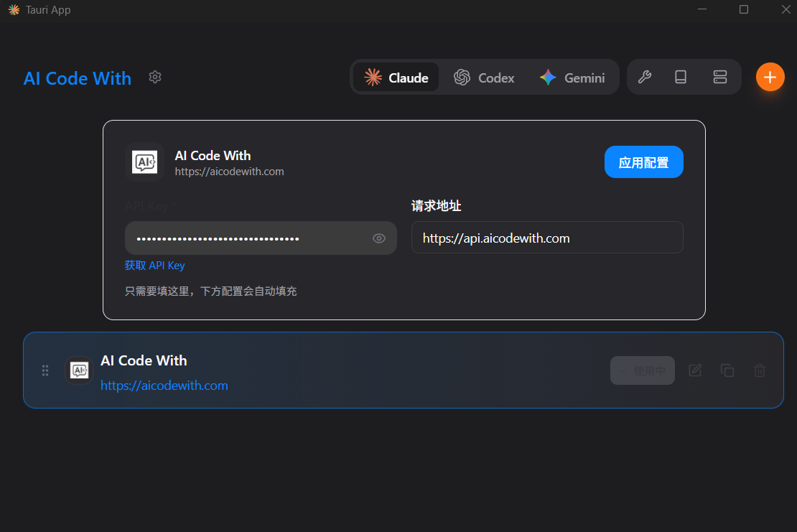Edit the AI Code With provider
Viewport: 797px width, 532px height.
[695, 370]
